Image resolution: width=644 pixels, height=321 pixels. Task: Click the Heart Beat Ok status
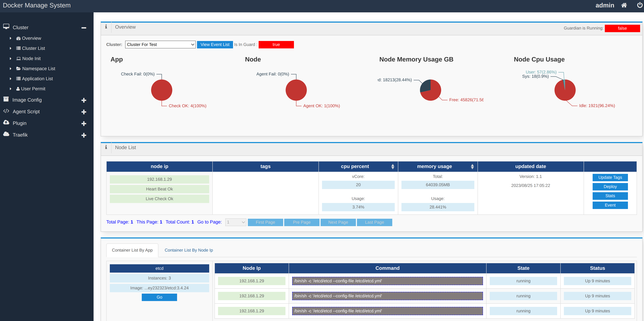pyautogui.click(x=159, y=189)
